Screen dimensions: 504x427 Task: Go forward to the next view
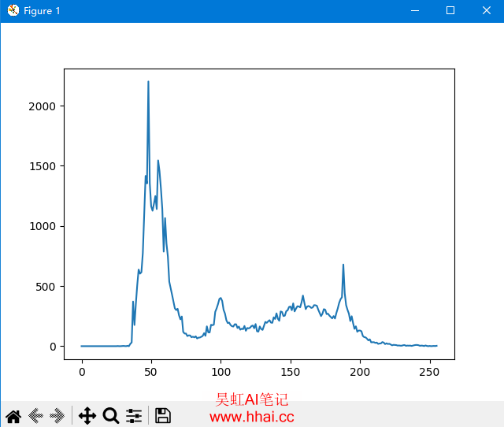[x=57, y=416]
